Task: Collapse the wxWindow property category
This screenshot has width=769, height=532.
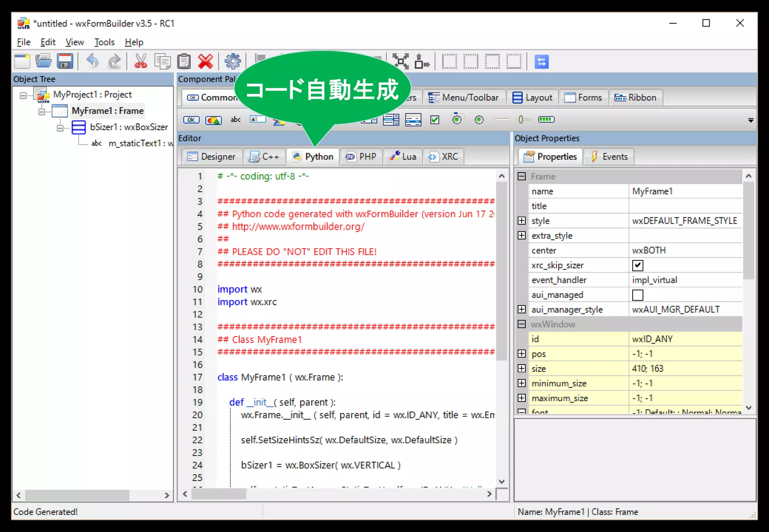Action: point(522,324)
